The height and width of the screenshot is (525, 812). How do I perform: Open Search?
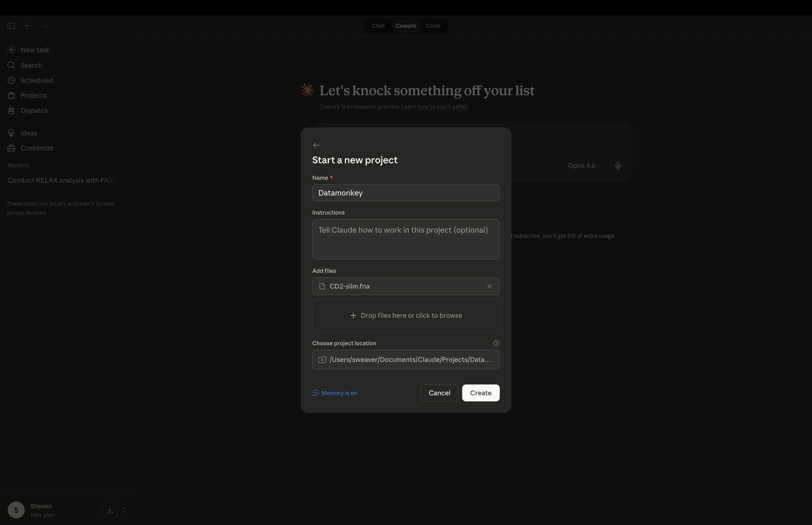31,65
